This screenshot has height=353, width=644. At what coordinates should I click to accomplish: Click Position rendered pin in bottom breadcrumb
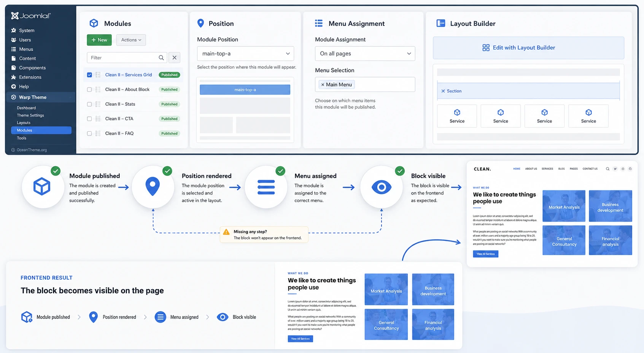[x=93, y=317]
